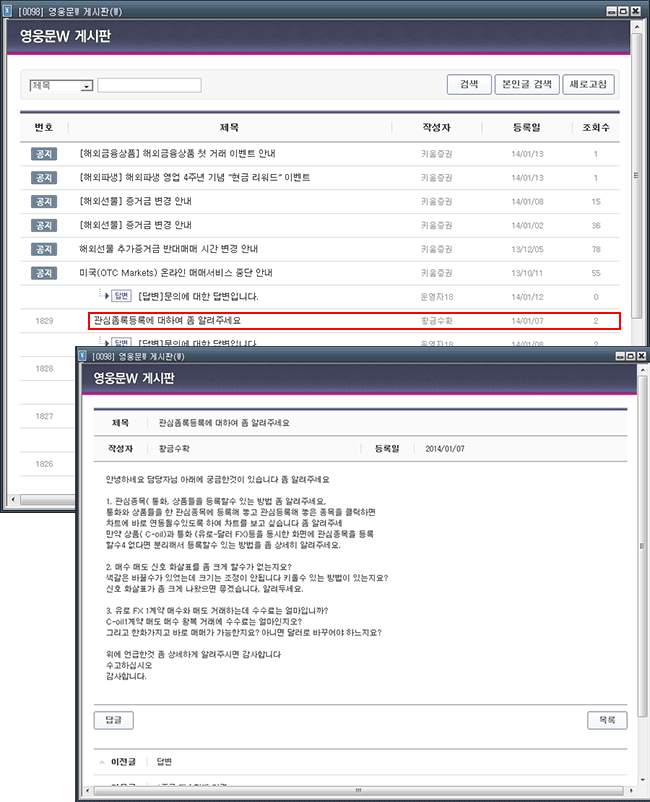The image size is (650, 802).
Task: Click the 답글 button in the post window
Action: pos(114,720)
